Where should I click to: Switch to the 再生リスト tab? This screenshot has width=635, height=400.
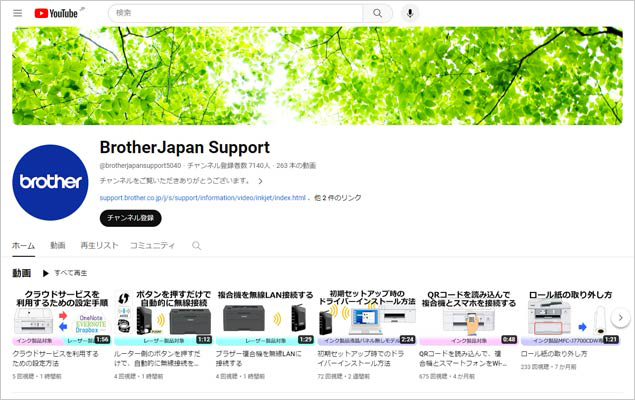[99, 245]
